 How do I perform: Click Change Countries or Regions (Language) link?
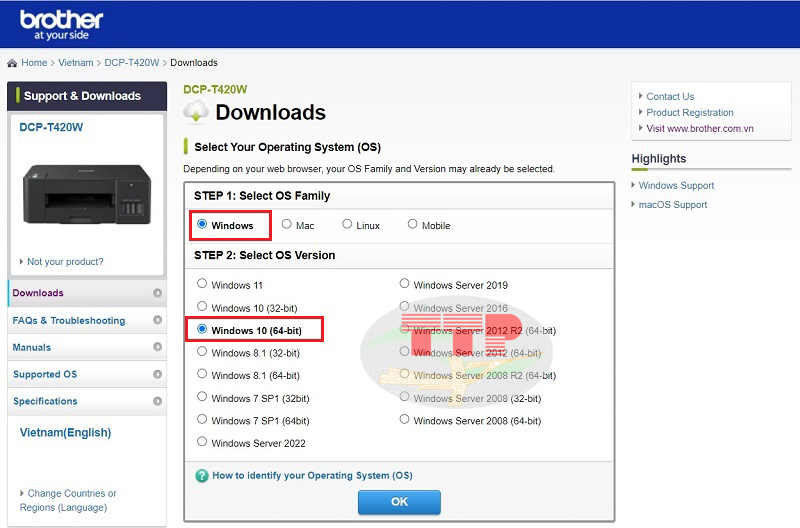pyautogui.click(x=68, y=500)
